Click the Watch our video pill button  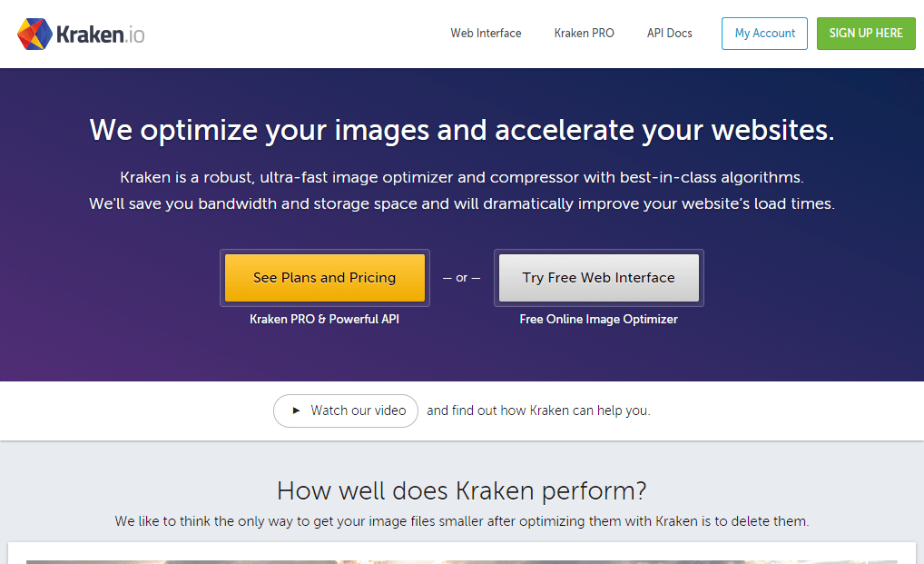(346, 411)
